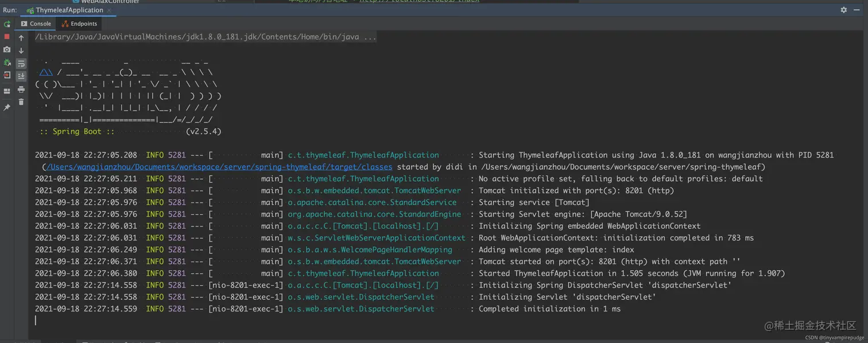The height and width of the screenshot is (343, 868).
Task: Click the java command line at top
Action: [206, 37]
